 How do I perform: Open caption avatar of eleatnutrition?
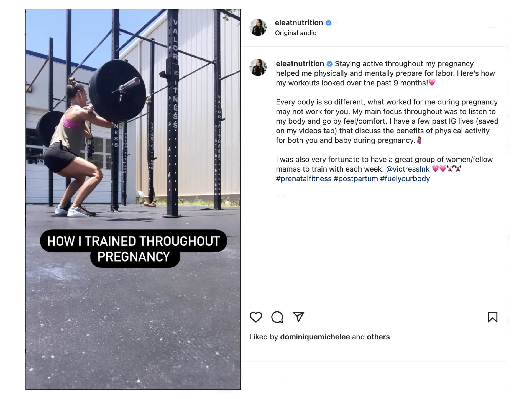point(258,67)
